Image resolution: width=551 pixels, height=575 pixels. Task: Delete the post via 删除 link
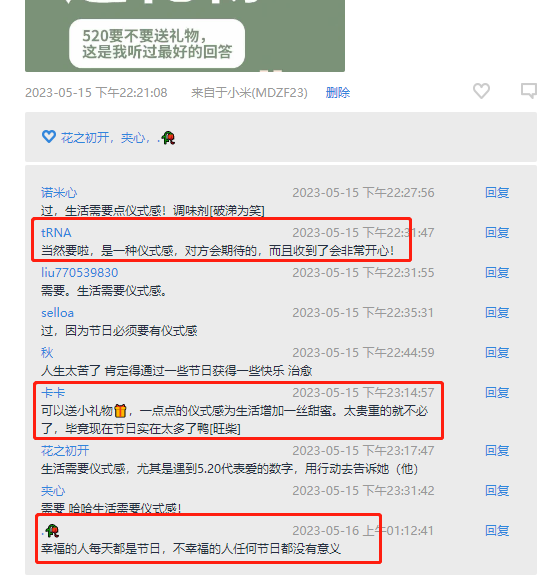(338, 92)
